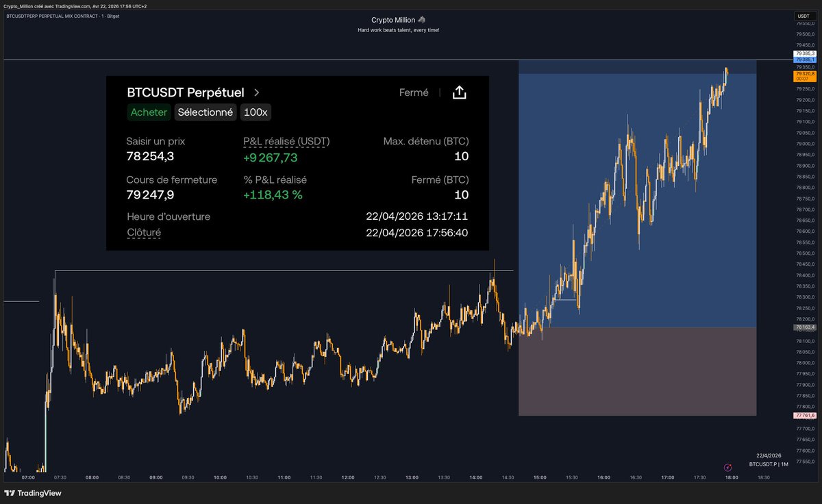
Task: Expand BTCUSDT Perpétuel details chevron
Action: (257, 92)
